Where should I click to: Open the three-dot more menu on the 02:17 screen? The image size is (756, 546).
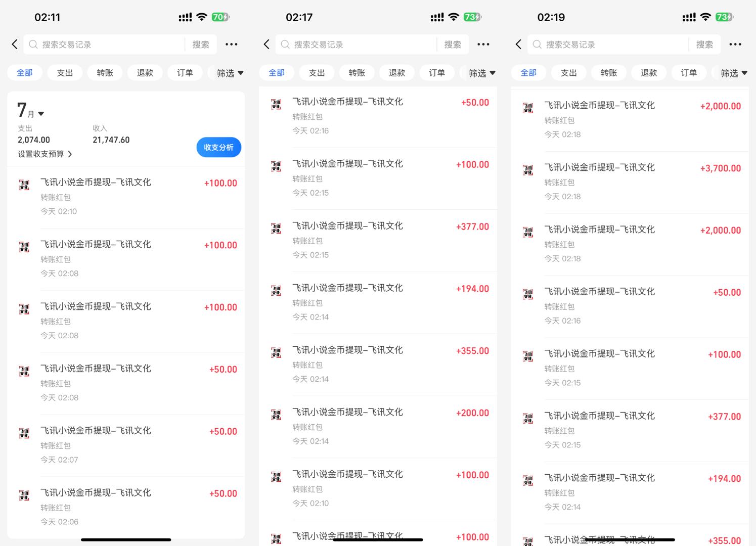pos(483,44)
